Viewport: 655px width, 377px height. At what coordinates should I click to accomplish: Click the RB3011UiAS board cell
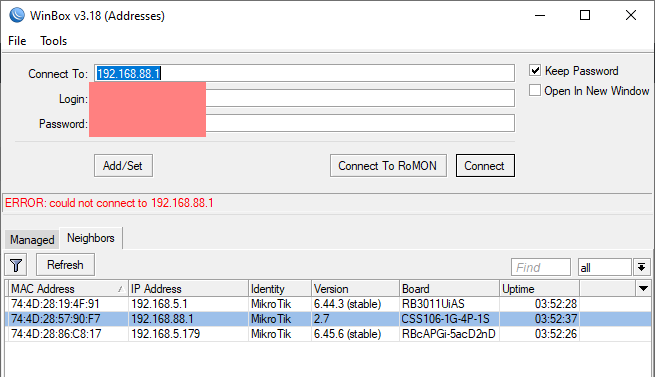tap(433, 304)
